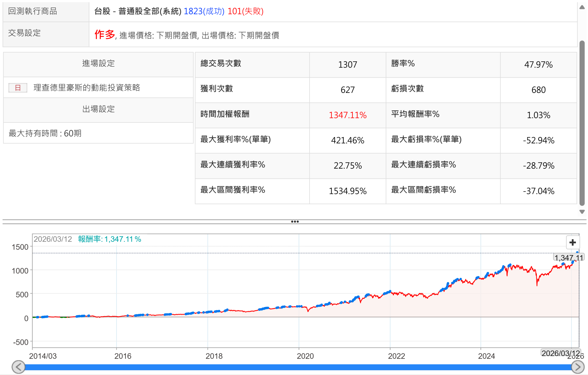The image size is (588, 375).
Task: Click the 總交易次數 value 1307
Action: click(348, 65)
